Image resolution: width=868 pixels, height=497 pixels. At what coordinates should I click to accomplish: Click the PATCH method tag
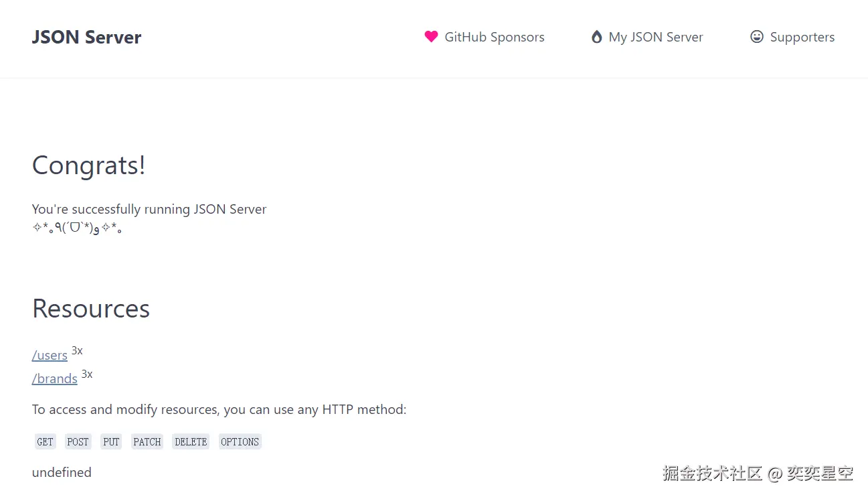pyautogui.click(x=147, y=442)
